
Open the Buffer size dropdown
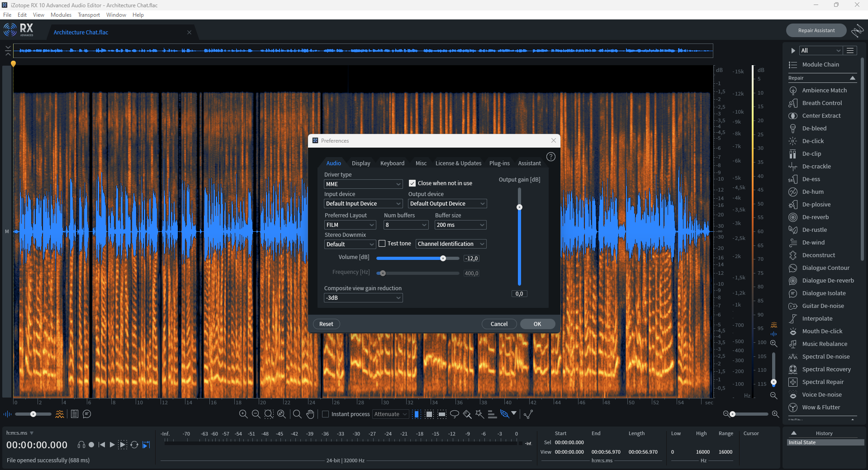tap(460, 225)
